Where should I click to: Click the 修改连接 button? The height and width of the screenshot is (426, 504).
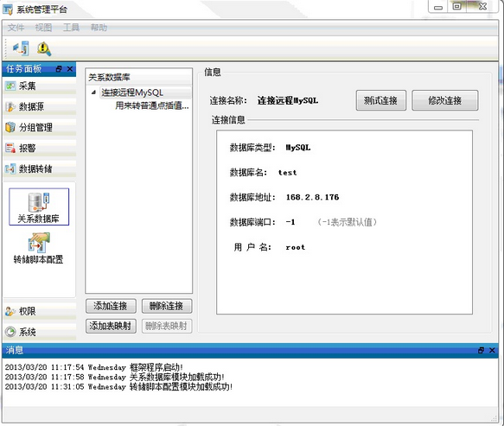pyautogui.click(x=445, y=100)
